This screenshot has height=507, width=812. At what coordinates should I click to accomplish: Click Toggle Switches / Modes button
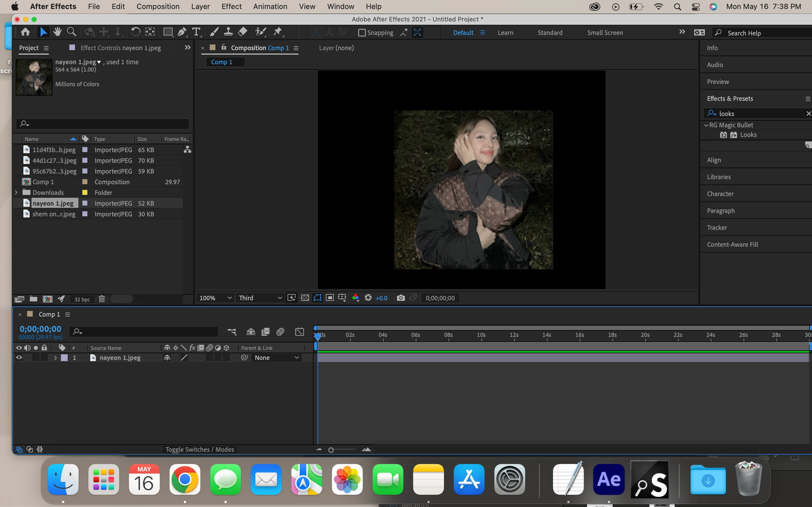pos(200,449)
